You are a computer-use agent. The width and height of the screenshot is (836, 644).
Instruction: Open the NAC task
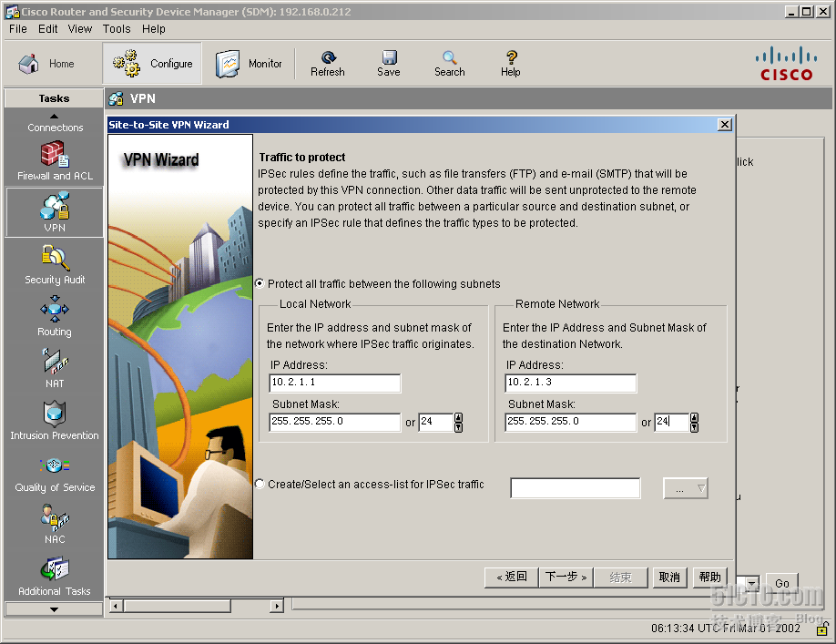tap(55, 524)
